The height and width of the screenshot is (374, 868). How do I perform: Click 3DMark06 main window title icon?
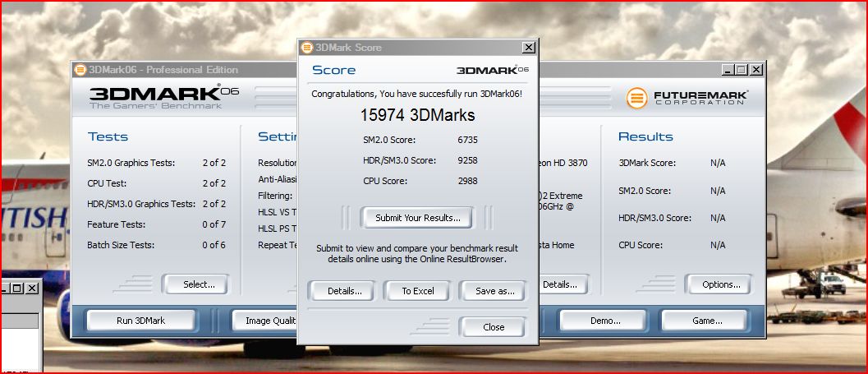pos(80,70)
